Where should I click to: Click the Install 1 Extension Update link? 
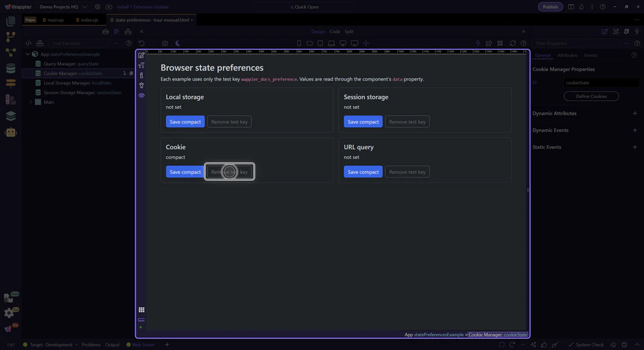(142, 7)
